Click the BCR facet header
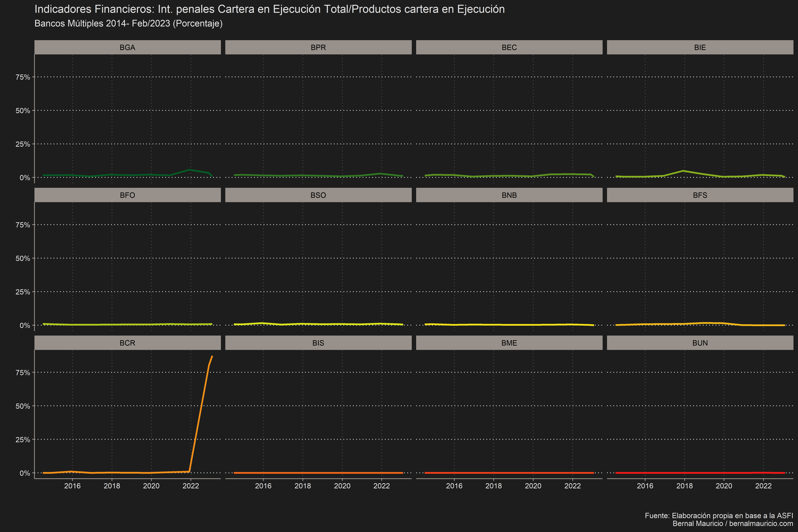This screenshot has height=532, width=798. pos(128,343)
